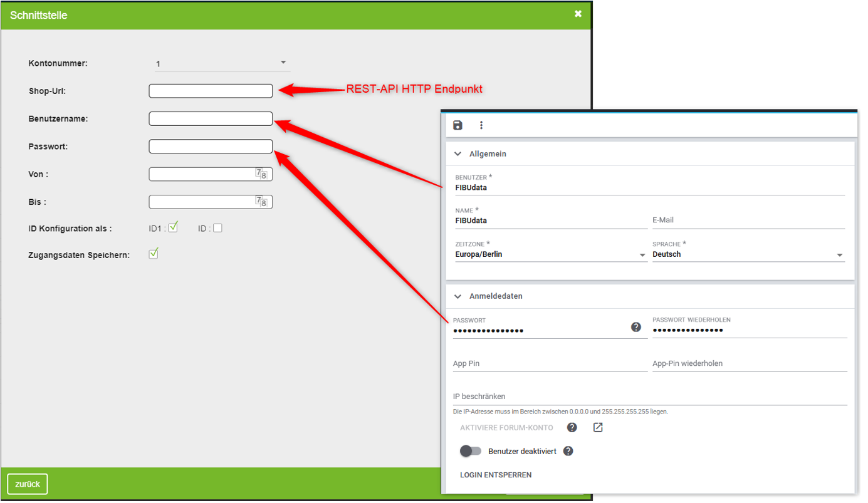Open the Kontonummer dropdown
The height and width of the screenshot is (503, 868).
click(283, 63)
